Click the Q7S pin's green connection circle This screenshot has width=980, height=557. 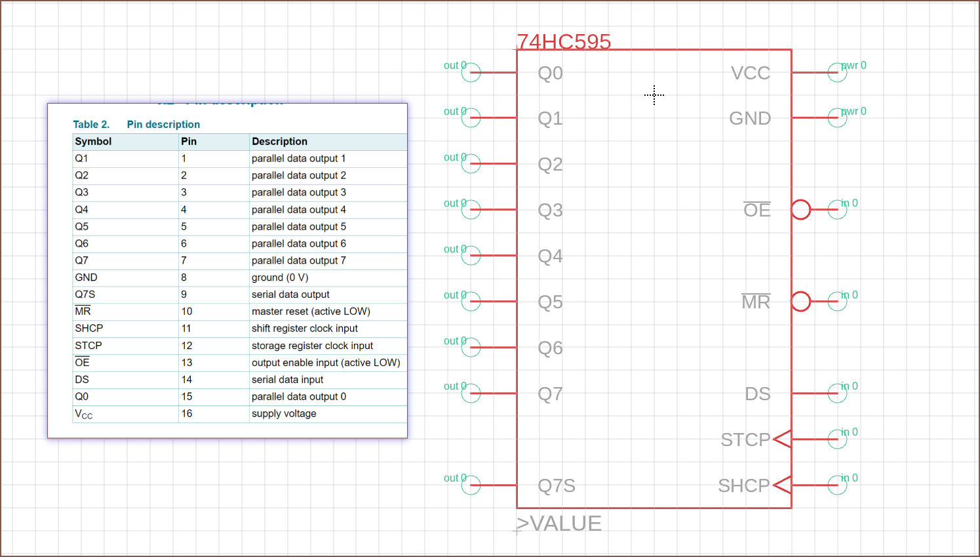pyautogui.click(x=471, y=485)
